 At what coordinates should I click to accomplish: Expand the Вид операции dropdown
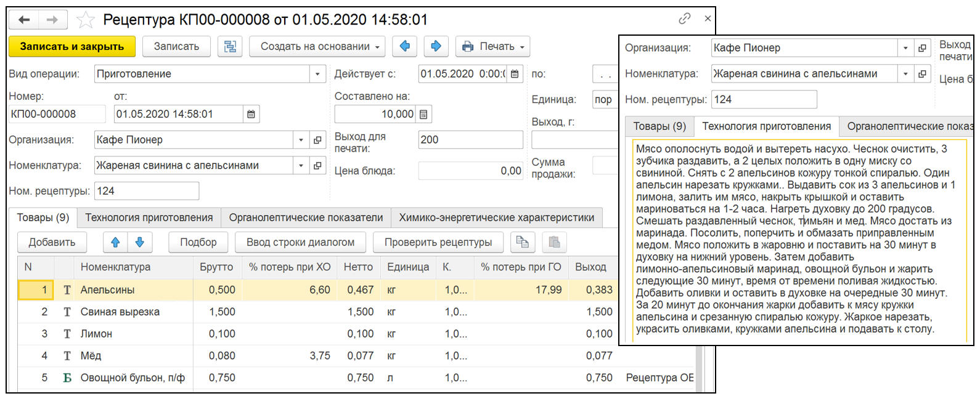click(x=317, y=74)
